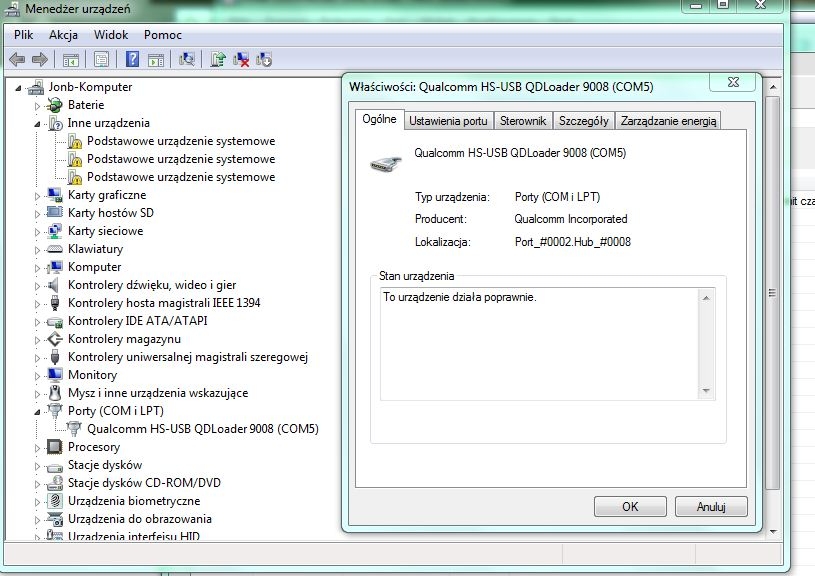This screenshot has width=815, height=576.
Task: Select the Urządzenia interfejsu HID row
Action: pyautogui.click(x=134, y=535)
